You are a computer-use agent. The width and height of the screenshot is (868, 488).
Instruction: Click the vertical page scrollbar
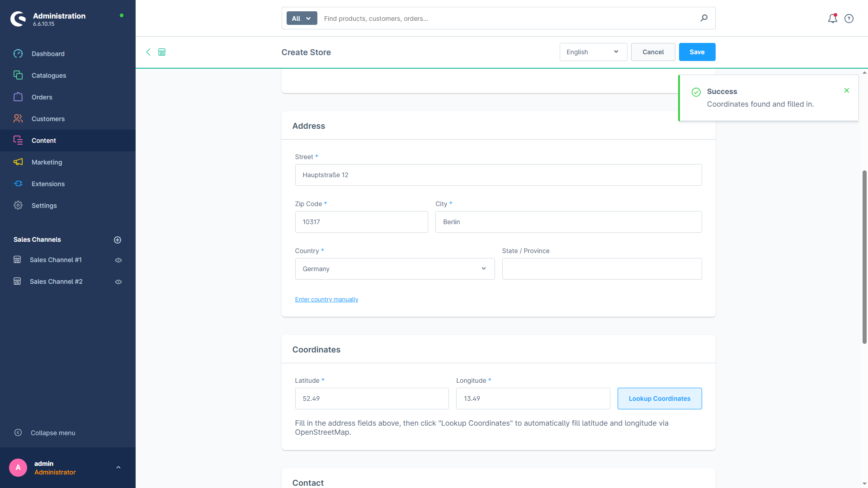(864, 257)
